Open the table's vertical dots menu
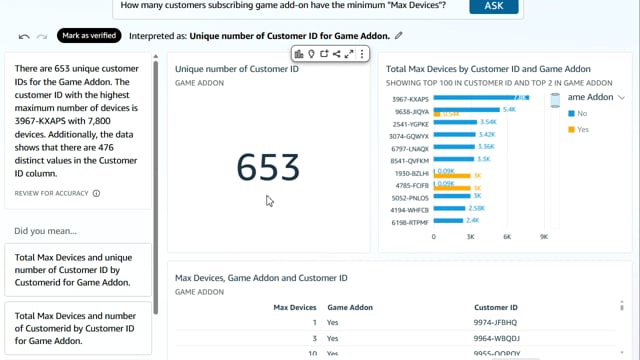Viewport: 640px width, 360px height. (x=622, y=306)
